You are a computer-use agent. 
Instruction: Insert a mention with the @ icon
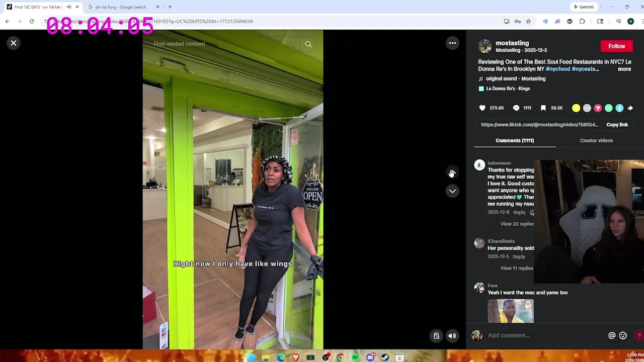point(612,336)
